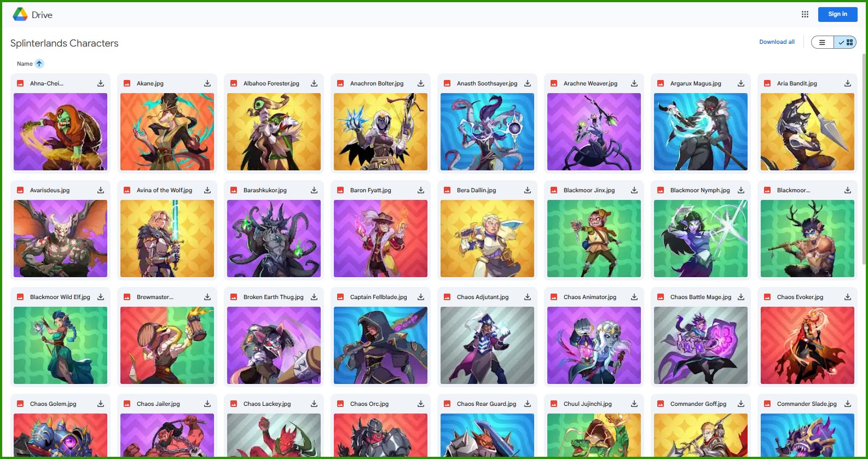
Task: Click the Broken Earth Thug.jpg file name
Action: (274, 297)
